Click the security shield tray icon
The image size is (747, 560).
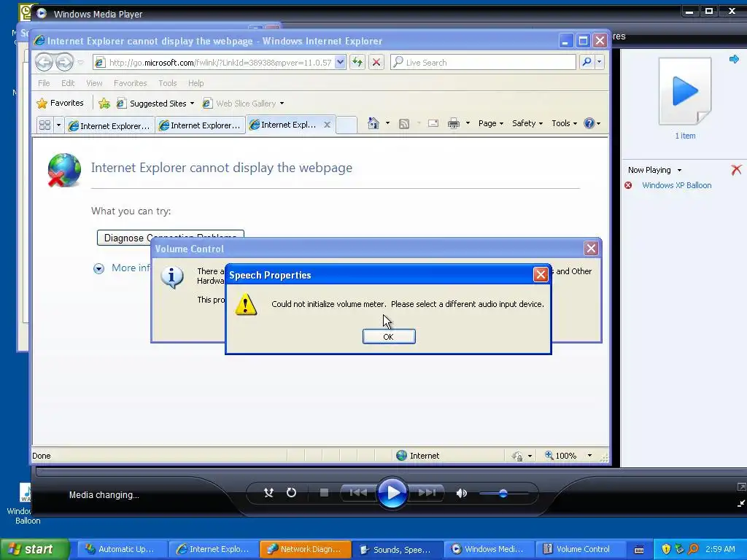click(666, 549)
